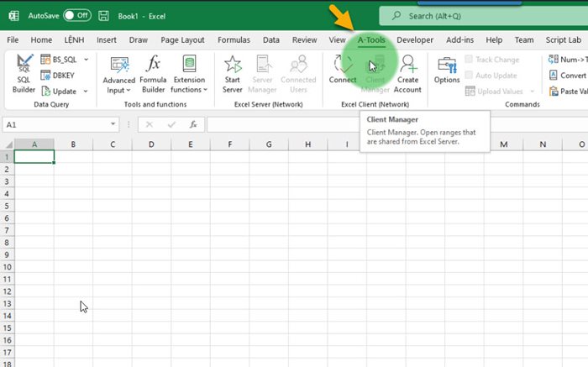This screenshot has width=588, height=367.
Task: Launch the Formula Builder
Action: coord(153,74)
